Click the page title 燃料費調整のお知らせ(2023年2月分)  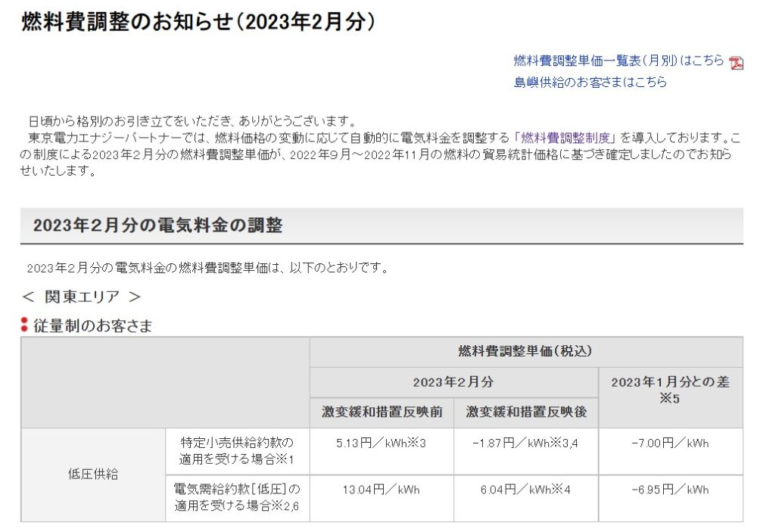(x=198, y=22)
